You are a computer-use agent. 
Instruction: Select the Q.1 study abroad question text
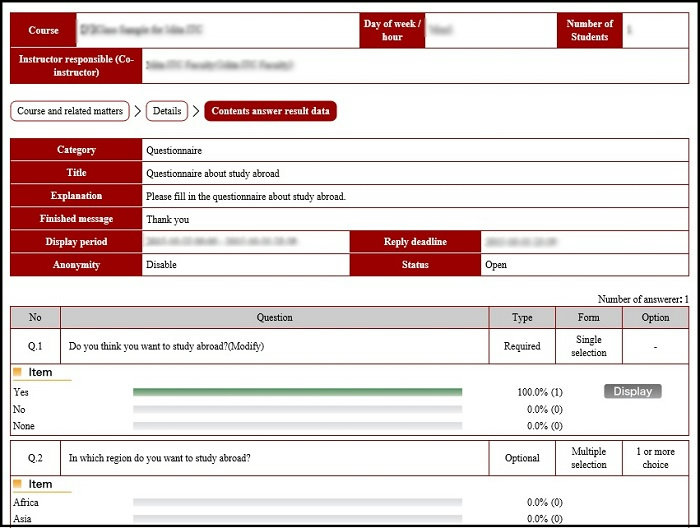(x=166, y=347)
